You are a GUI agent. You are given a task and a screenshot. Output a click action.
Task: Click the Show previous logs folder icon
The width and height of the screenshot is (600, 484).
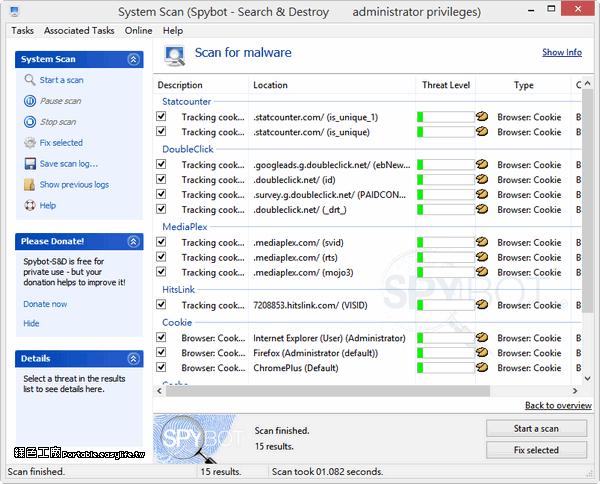[30, 184]
